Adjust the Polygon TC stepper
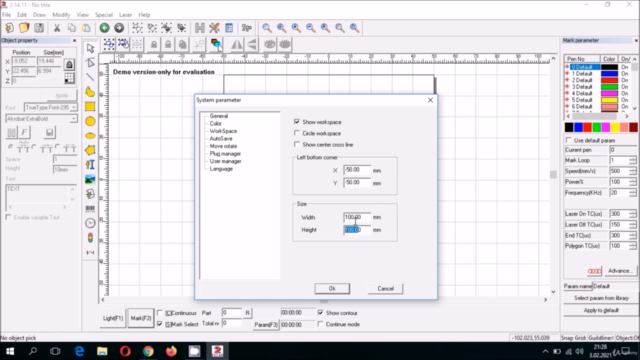Image resolution: width=640 pixels, height=360 pixels. coord(633,246)
